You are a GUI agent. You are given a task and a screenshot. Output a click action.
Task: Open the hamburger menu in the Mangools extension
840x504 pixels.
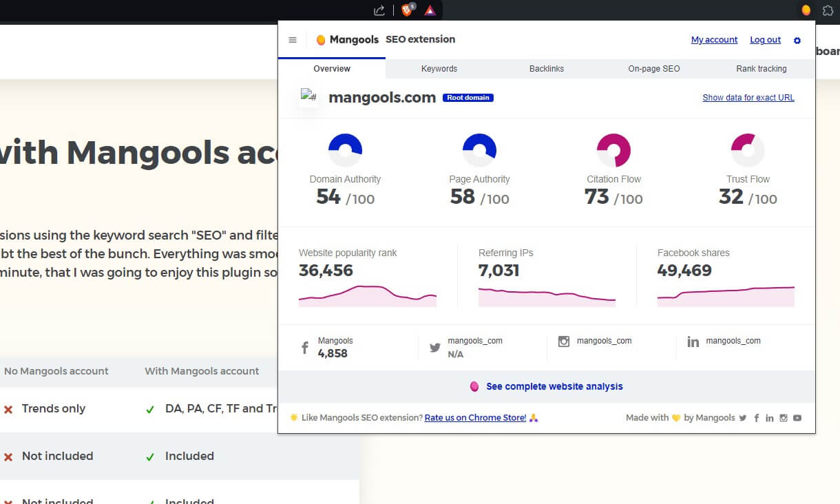(x=293, y=40)
